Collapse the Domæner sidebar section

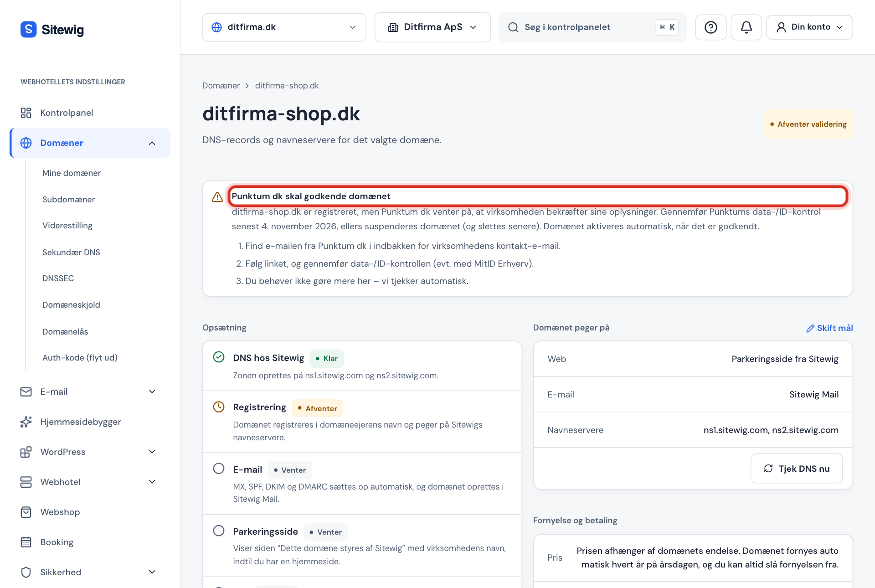152,143
